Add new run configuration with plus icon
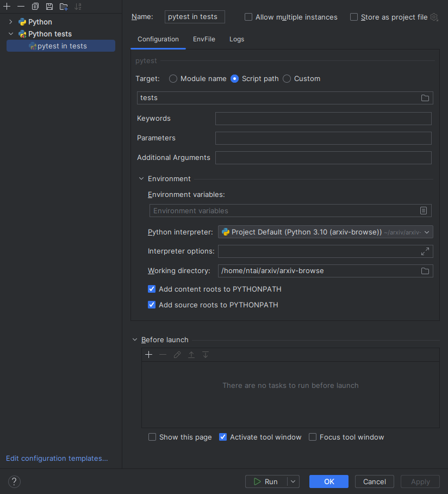Screen dimensions: 448x494 pyautogui.click(x=7, y=7)
